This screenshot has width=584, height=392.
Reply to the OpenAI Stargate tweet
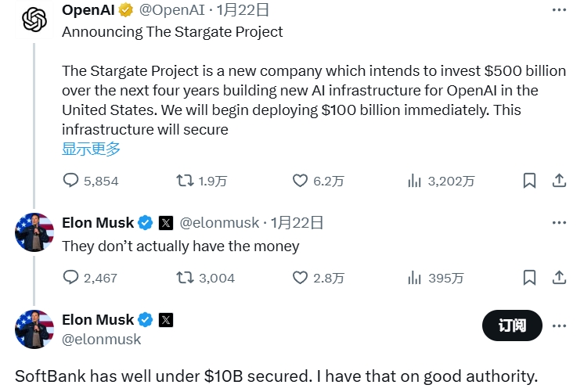point(71,181)
